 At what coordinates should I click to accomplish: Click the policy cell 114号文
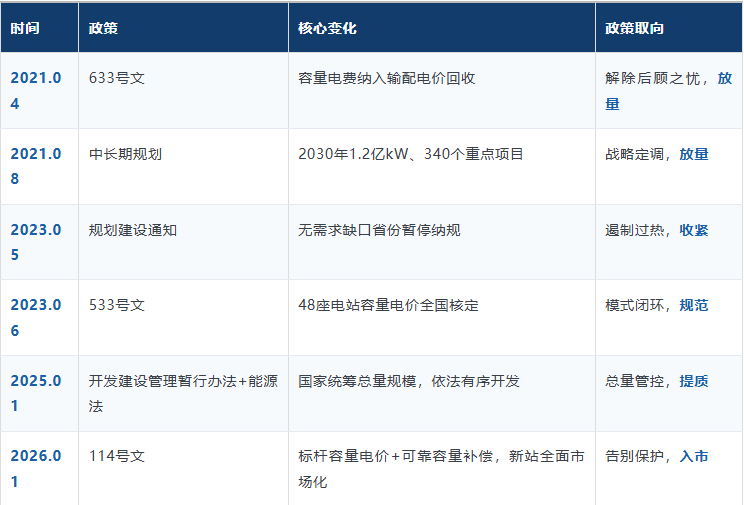click(x=183, y=468)
